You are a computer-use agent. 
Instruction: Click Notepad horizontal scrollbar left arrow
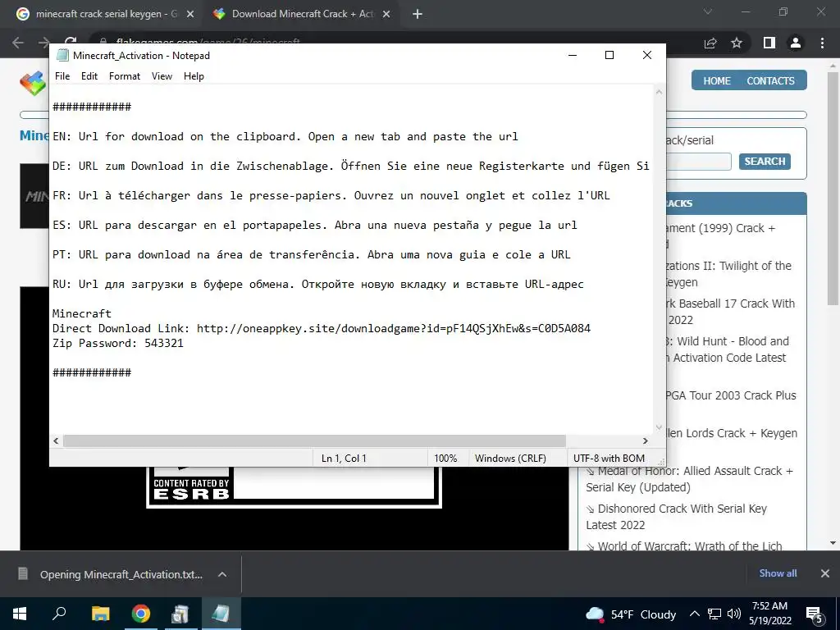(56, 441)
